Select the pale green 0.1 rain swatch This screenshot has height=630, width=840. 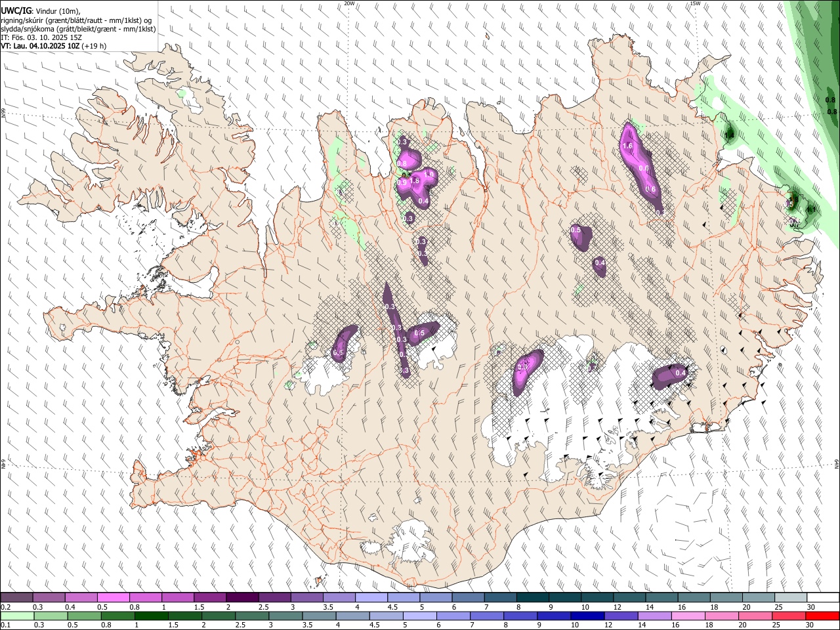17,616
